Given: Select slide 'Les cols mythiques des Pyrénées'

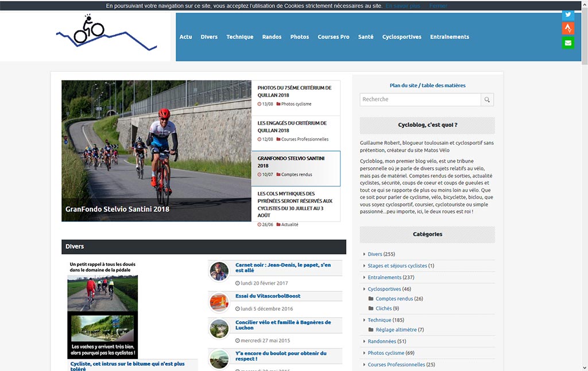Looking at the screenshot, I should coord(296,204).
